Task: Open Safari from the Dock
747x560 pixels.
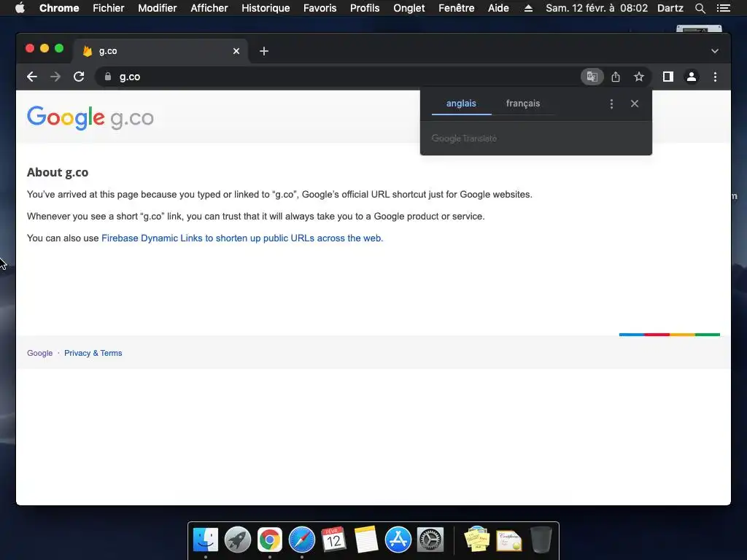Action: click(301, 540)
